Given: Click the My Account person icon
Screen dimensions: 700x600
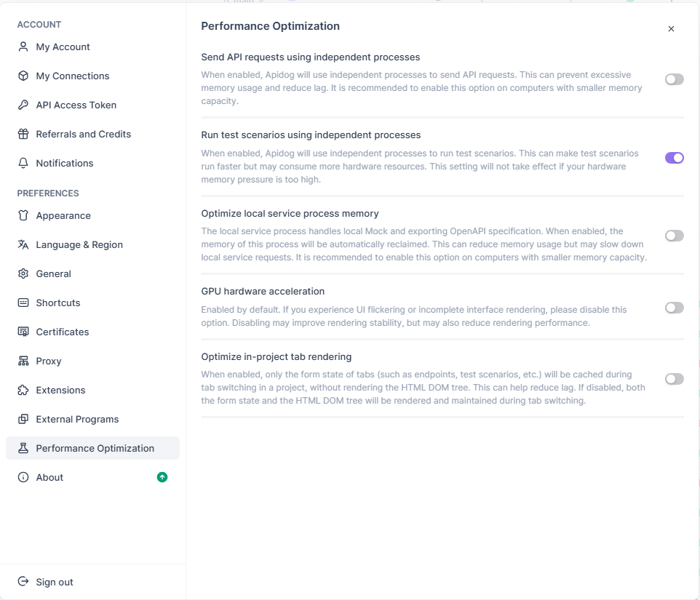Looking at the screenshot, I should [x=23, y=47].
